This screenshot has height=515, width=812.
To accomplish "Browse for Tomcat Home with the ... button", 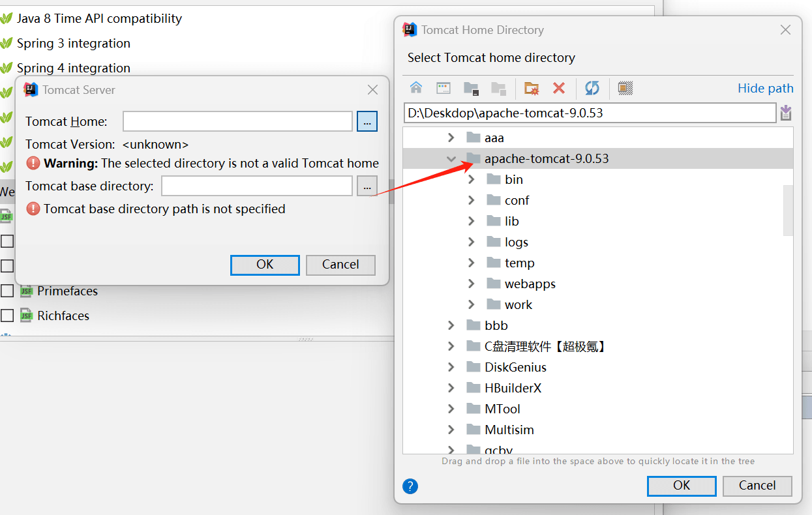I will point(367,121).
